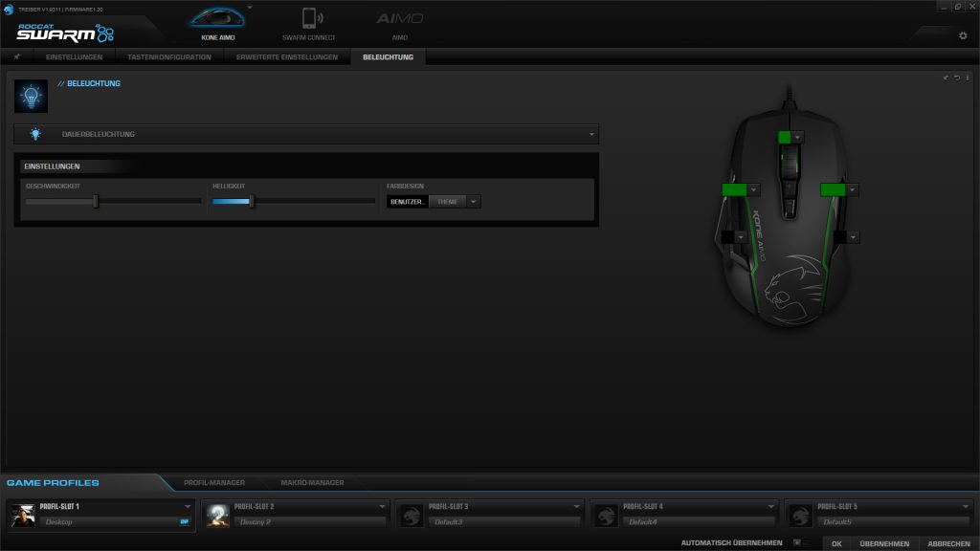Screen dimensions: 980x551
Task: Click the OK button
Action: click(x=836, y=543)
